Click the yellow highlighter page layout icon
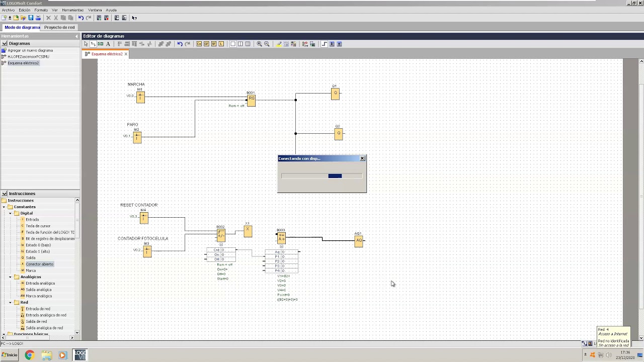 coord(279,44)
